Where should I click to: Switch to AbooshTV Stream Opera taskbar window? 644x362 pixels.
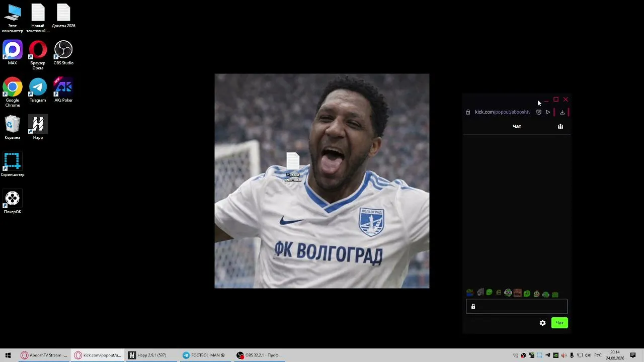[44, 355]
